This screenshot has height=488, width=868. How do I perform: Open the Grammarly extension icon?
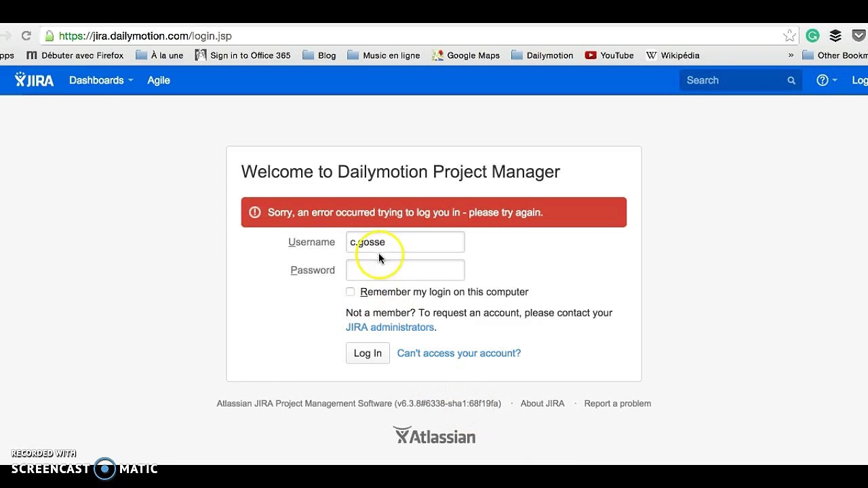click(x=812, y=36)
